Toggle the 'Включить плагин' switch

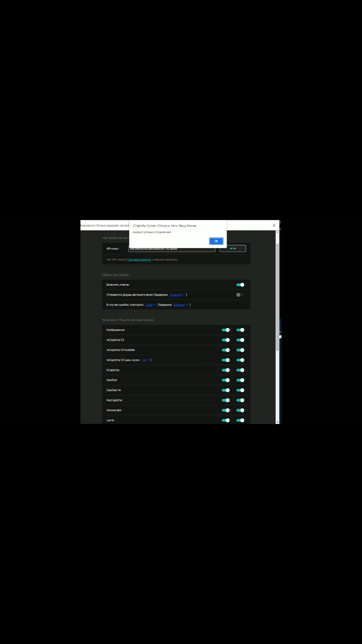(240, 285)
